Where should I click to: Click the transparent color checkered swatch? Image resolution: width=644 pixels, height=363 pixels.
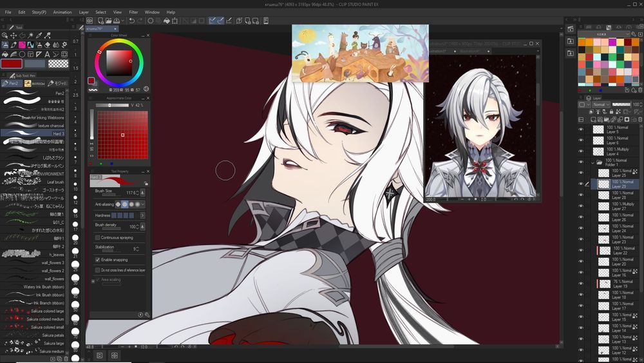(59, 64)
